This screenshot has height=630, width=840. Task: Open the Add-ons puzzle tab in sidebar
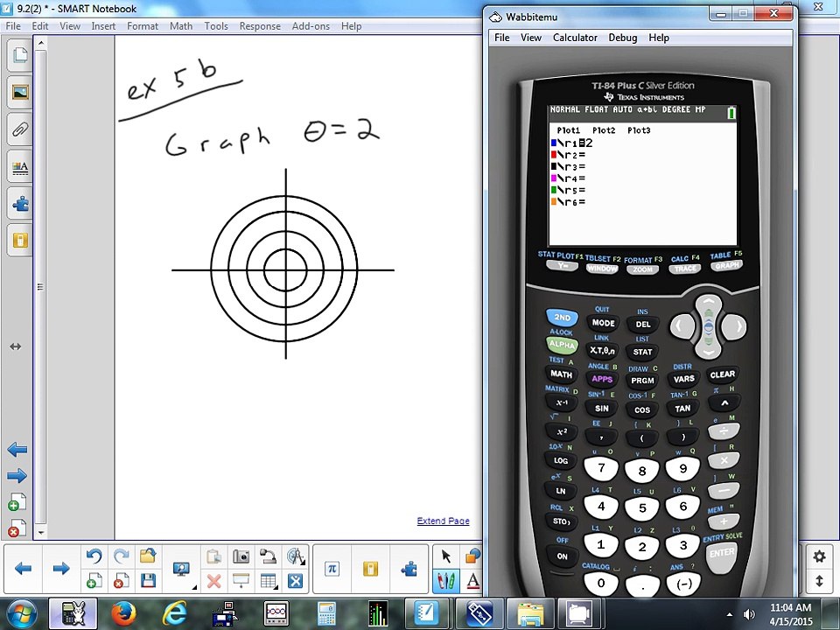point(20,204)
